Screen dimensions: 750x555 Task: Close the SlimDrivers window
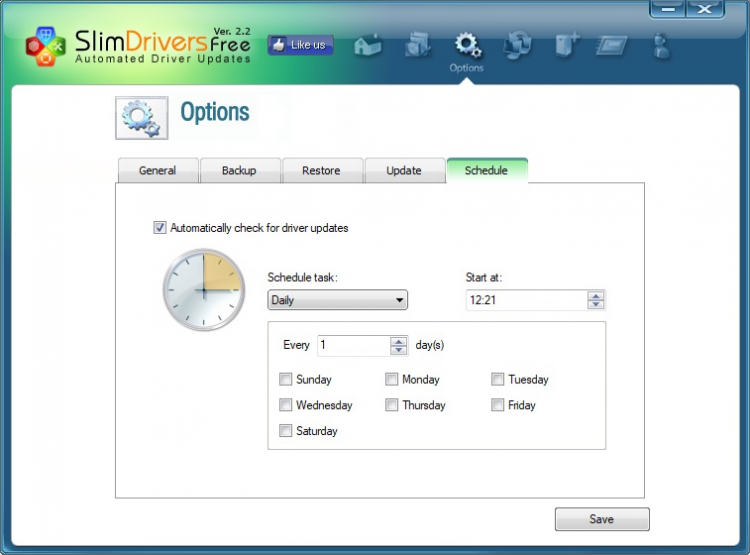[705, 9]
